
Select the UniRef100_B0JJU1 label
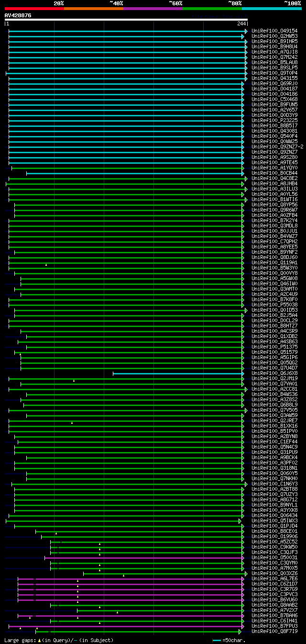(274, 231)
